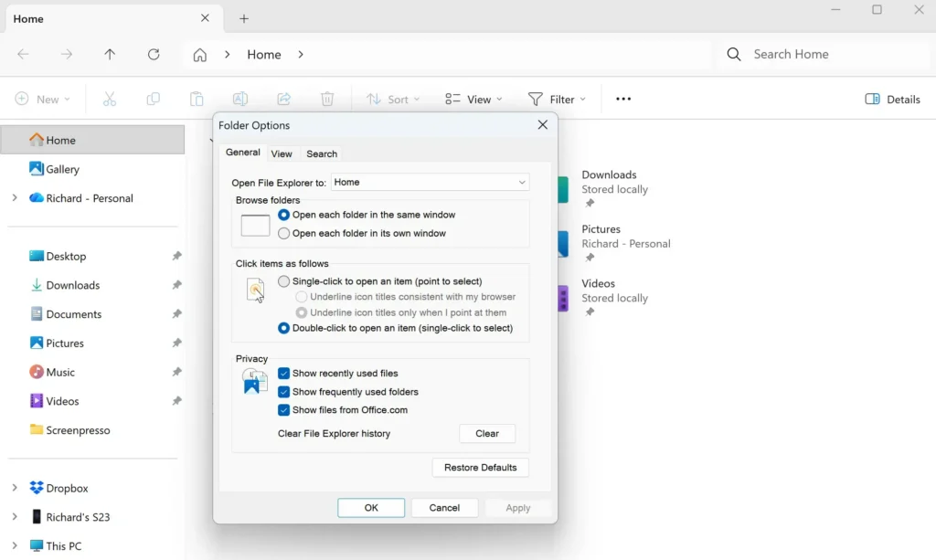Refresh the current folder
The height and width of the screenshot is (560, 936).
click(x=154, y=54)
